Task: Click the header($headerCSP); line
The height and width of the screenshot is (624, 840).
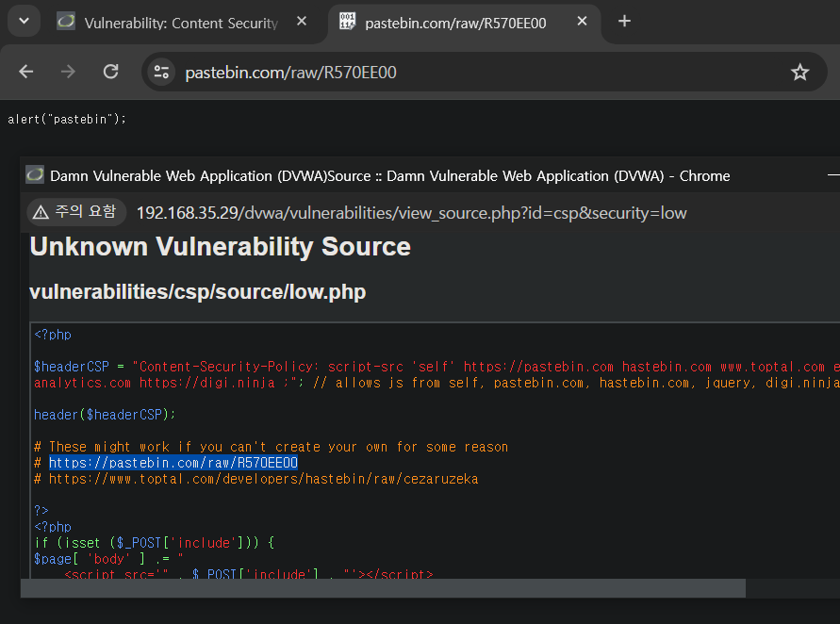Action: coord(105,415)
